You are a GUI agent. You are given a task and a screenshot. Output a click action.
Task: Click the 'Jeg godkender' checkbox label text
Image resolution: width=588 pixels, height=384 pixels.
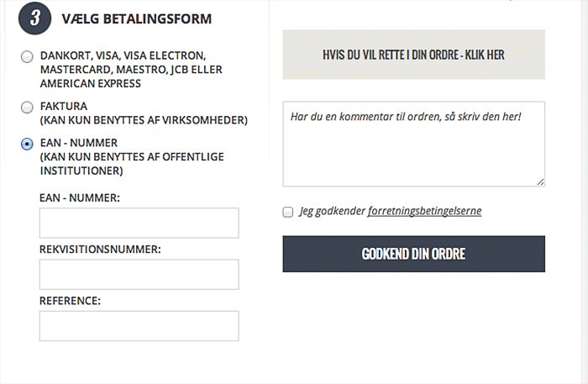(x=333, y=211)
